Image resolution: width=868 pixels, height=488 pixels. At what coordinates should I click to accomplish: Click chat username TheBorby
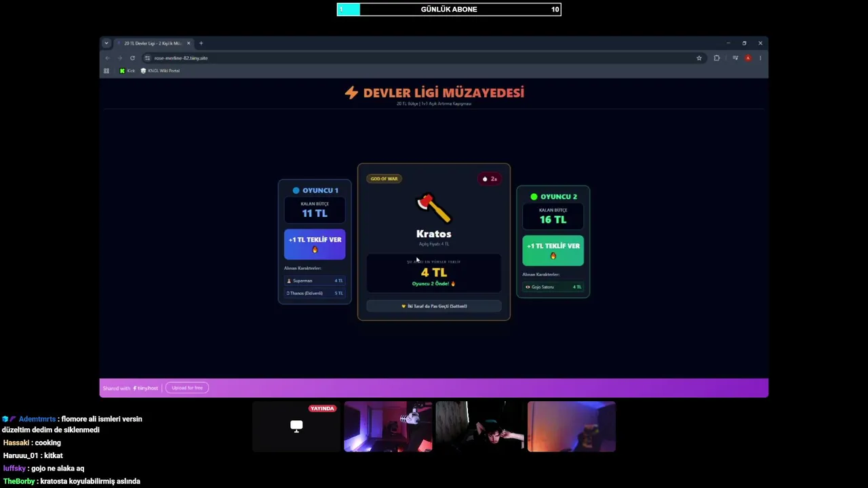click(x=19, y=481)
